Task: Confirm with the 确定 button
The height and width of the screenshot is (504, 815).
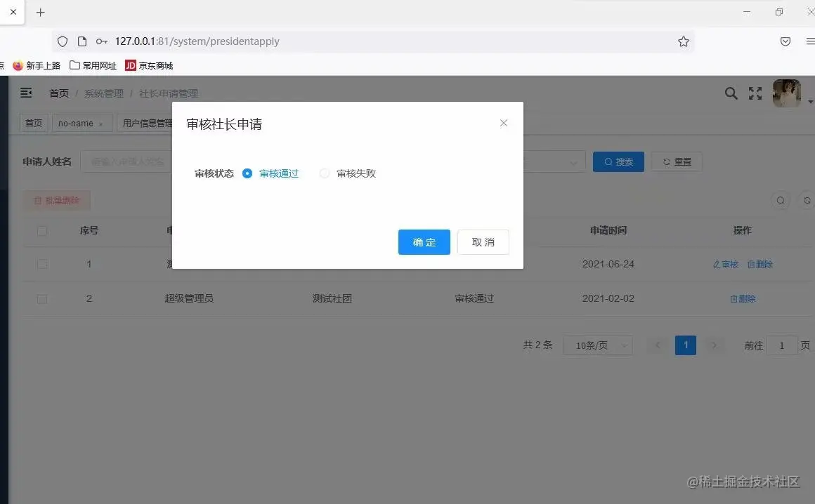Action: pyautogui.click(x=424, y=242)
